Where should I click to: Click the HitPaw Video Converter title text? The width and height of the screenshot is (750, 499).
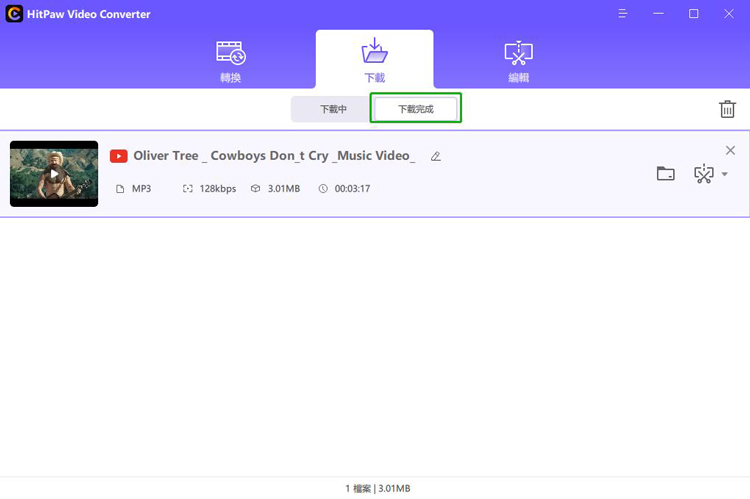(x=88, y=14)
